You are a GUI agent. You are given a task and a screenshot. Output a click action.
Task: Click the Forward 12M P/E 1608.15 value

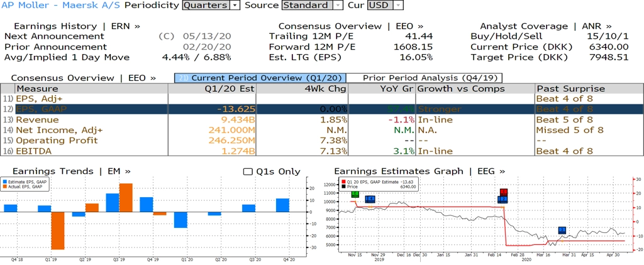pyautogui.click(x=414, y=46)
